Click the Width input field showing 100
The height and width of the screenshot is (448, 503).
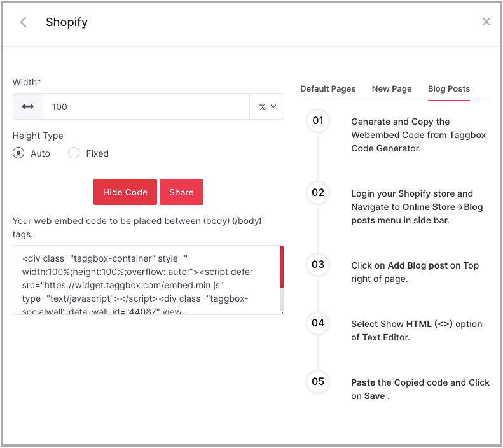pos(146,107)
